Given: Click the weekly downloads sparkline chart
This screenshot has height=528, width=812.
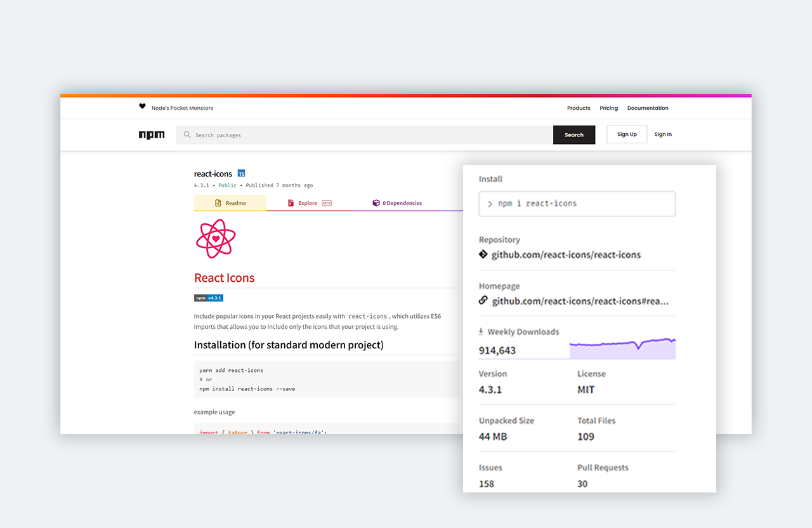Looking at the screenshot, I should pos(622,348).
